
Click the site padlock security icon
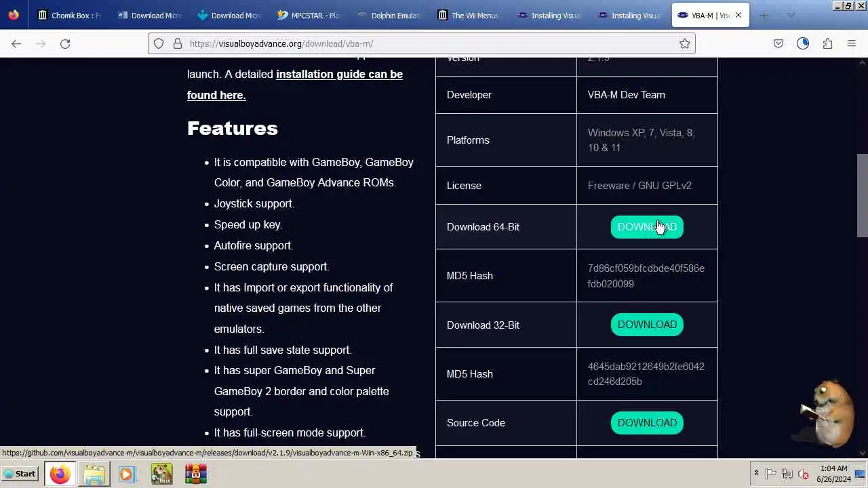coord(178,43)
